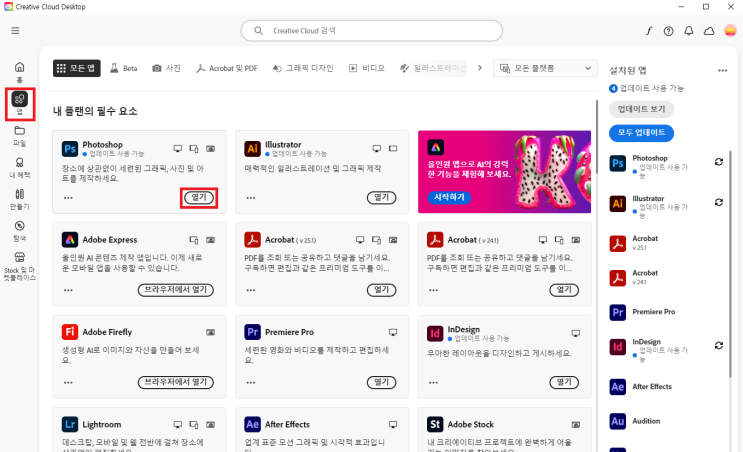The image size is (743, 452).
Task: Select 모든 앱 all apps tab
Action: [77, 68]
